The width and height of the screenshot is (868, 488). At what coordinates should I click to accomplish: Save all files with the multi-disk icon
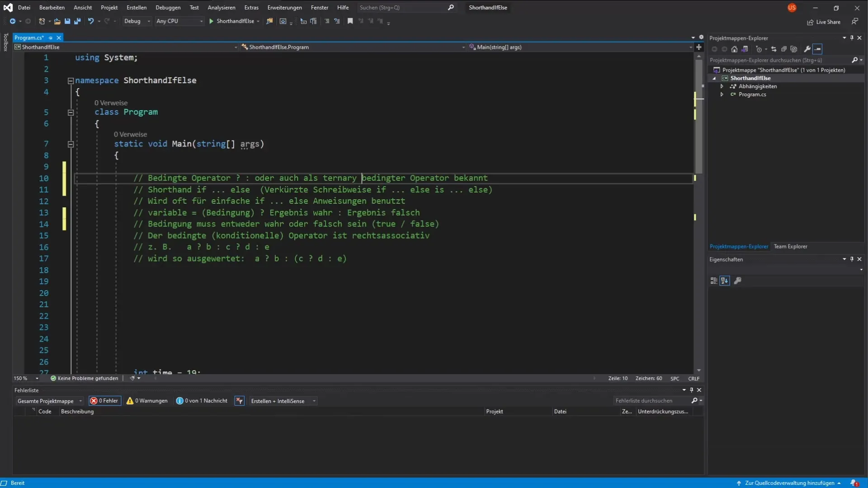click(77, 21)
